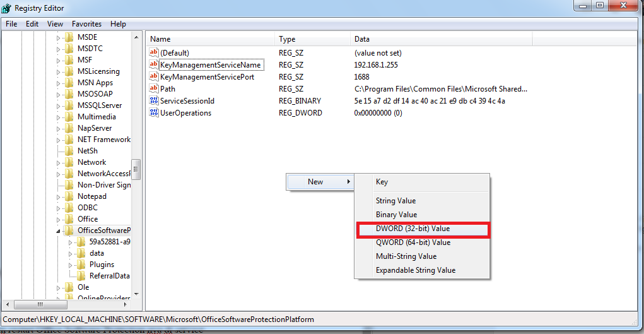
Task: Open the View menu
Action: pyautogui.click(x=55, y=24)
